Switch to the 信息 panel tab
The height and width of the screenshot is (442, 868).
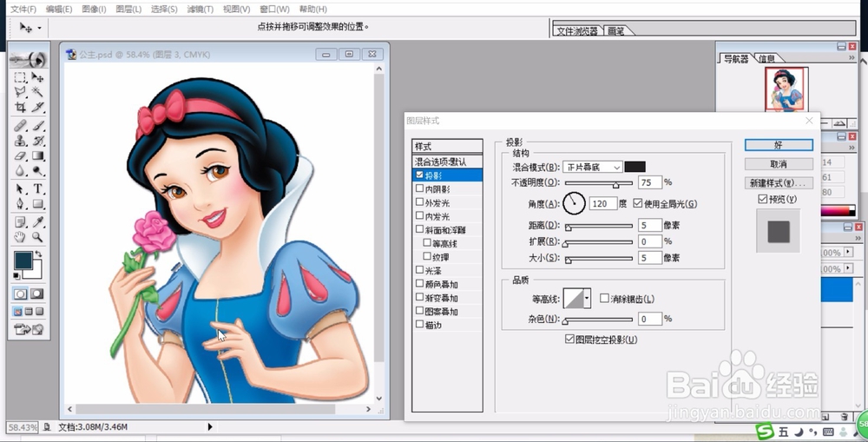pos(766,58)
